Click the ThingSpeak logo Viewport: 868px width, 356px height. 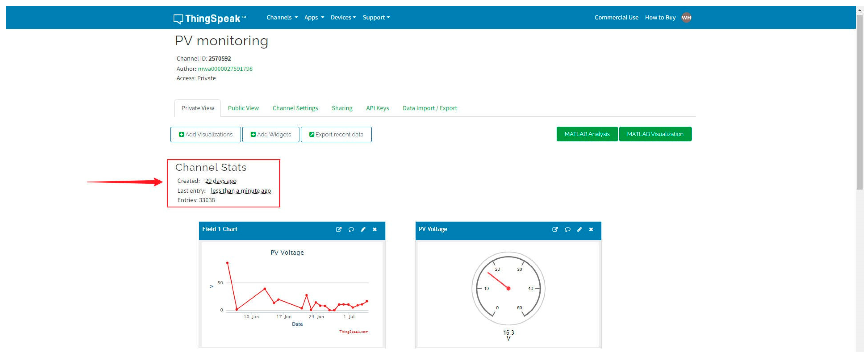pos(210,18)
